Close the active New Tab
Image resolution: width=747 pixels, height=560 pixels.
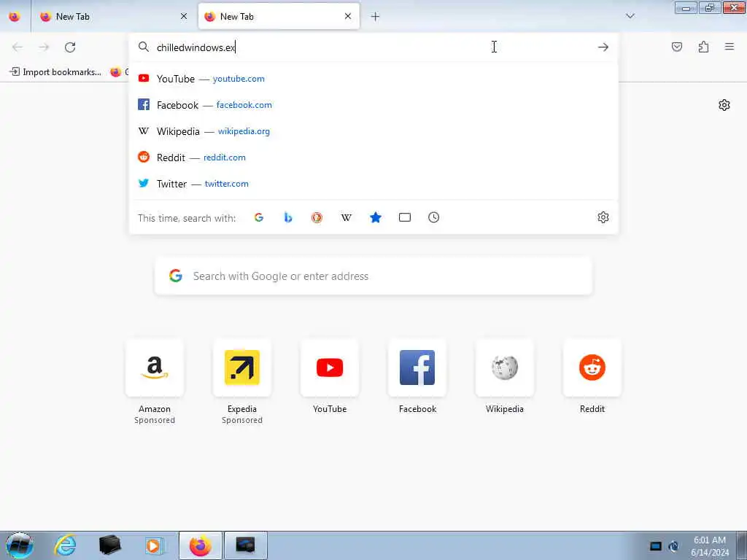tap(348, 16)
